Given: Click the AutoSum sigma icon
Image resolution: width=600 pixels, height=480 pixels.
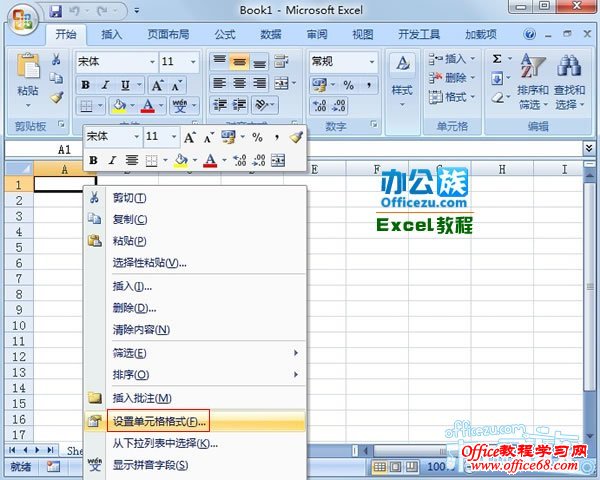Looking at the screenshot, I should point(497,59).
